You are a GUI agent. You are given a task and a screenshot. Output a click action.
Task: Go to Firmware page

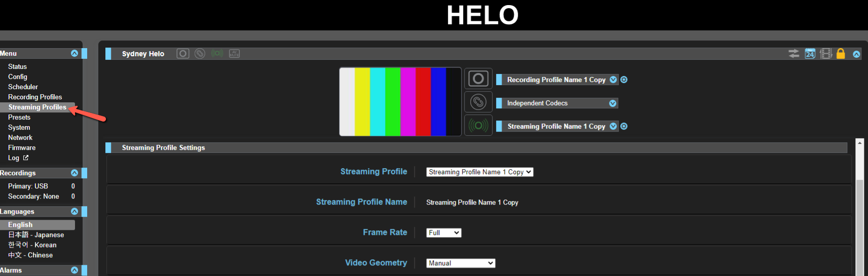pos(22,147)
